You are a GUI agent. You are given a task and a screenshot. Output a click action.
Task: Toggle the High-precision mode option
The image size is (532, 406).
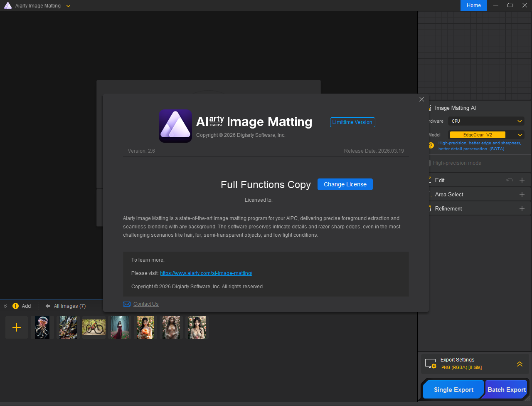coord(455,163)
